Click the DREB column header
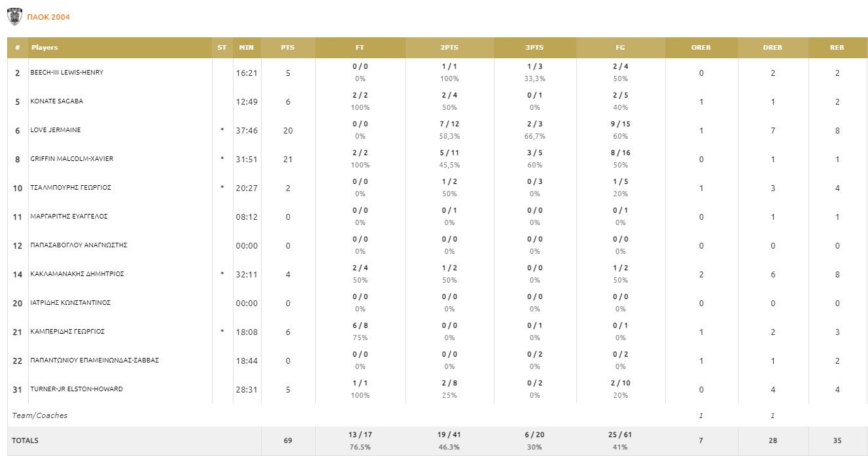This screenshot has height=456, width=868. (x=773, y=48)
